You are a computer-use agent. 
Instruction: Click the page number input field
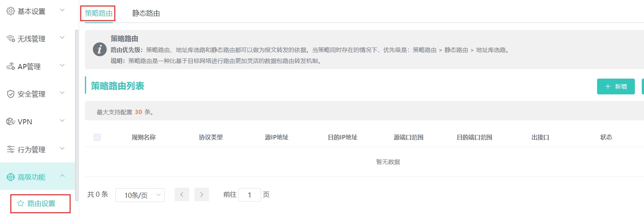pyautogui.click(x=249, y=195)
